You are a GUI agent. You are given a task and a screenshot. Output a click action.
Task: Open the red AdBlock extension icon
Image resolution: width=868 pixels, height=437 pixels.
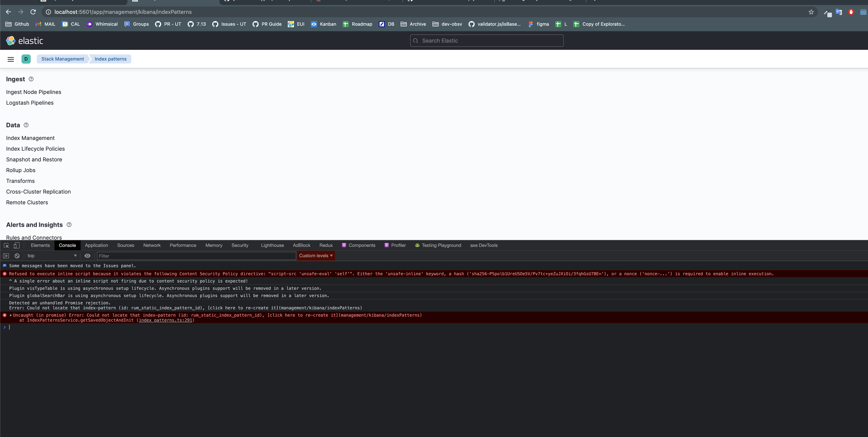point(851,12)
